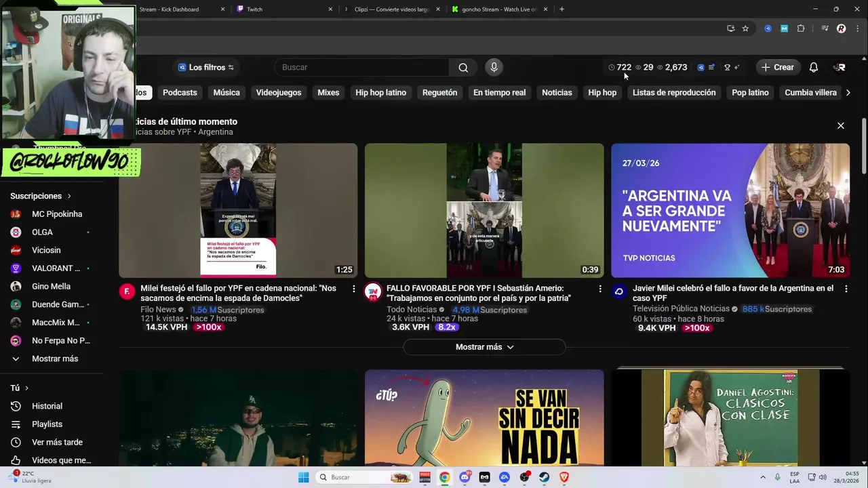
Task: Open Televisión Pública Noticias channel avatar
Action: point(618,291)
